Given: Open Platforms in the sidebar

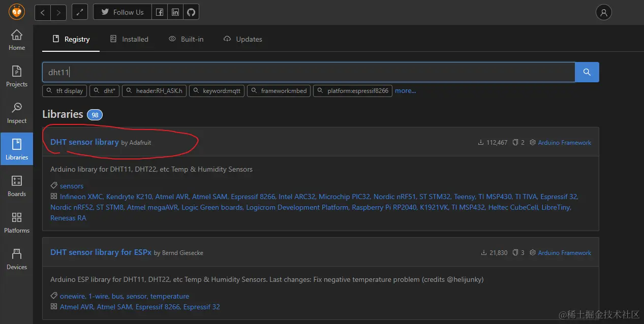Looking at the screenshot, I should pos(17,222).
